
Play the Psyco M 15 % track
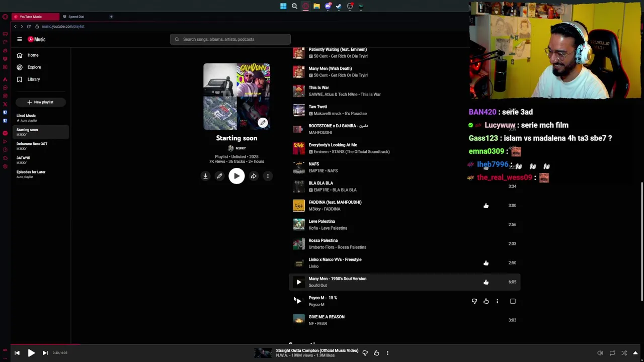click(299, 301)
